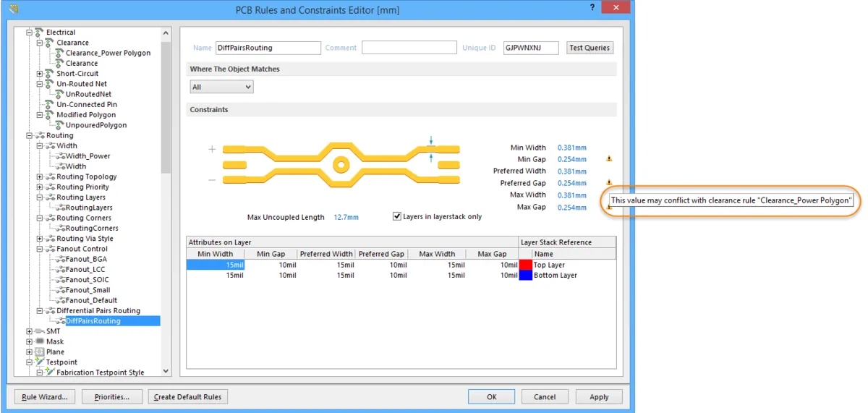Click the Test Queries button
The image size is (868, 413).
590,48
